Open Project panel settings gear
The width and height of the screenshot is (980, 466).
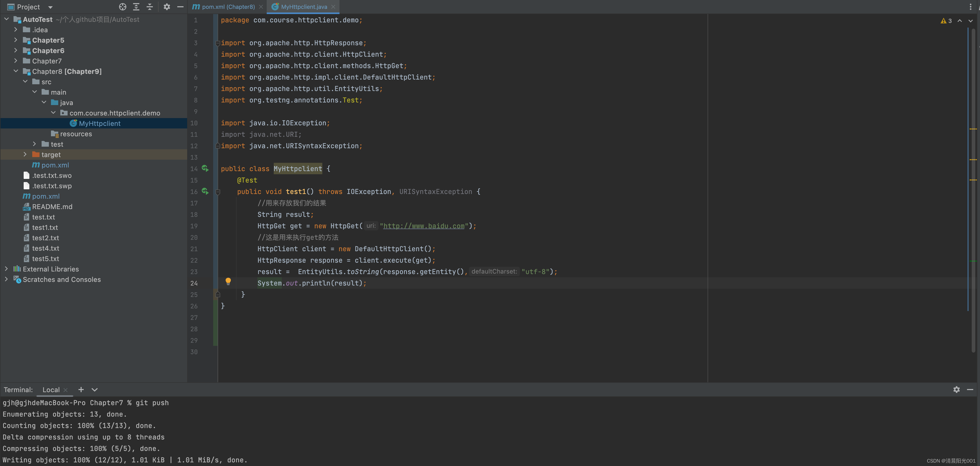(167, 7)
